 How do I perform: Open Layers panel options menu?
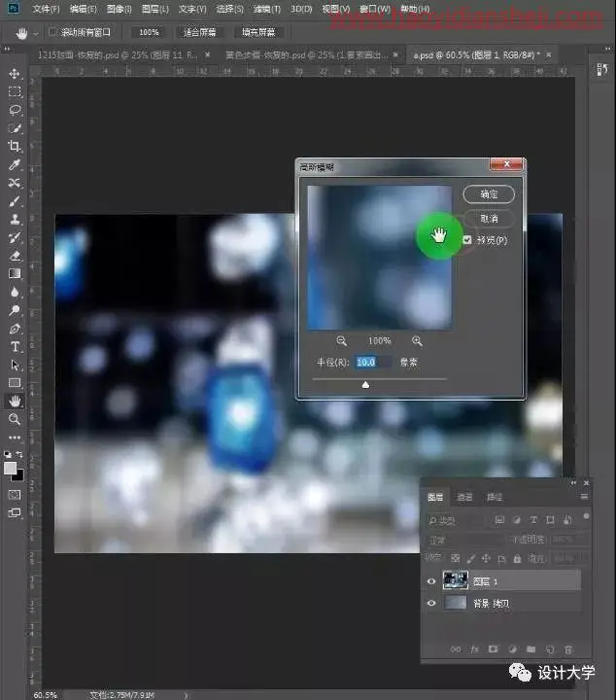pos(584,497)
